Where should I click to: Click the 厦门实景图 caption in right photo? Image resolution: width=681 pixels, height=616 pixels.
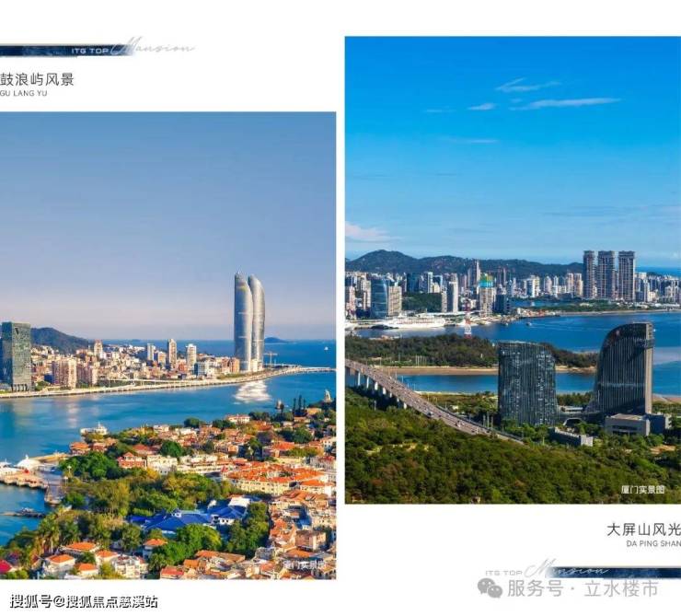coord(642,490)
